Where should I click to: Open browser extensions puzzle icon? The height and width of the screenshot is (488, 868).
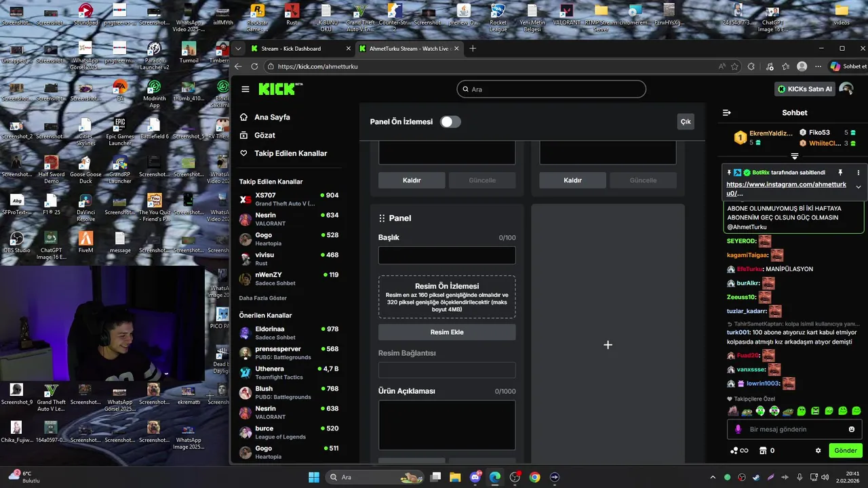(x=751, y=66)
